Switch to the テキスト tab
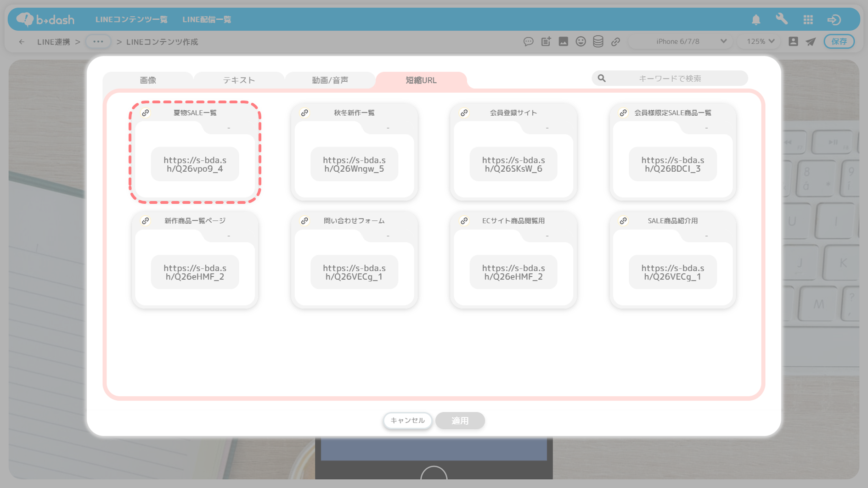868x488 pixels. point(239,80)
